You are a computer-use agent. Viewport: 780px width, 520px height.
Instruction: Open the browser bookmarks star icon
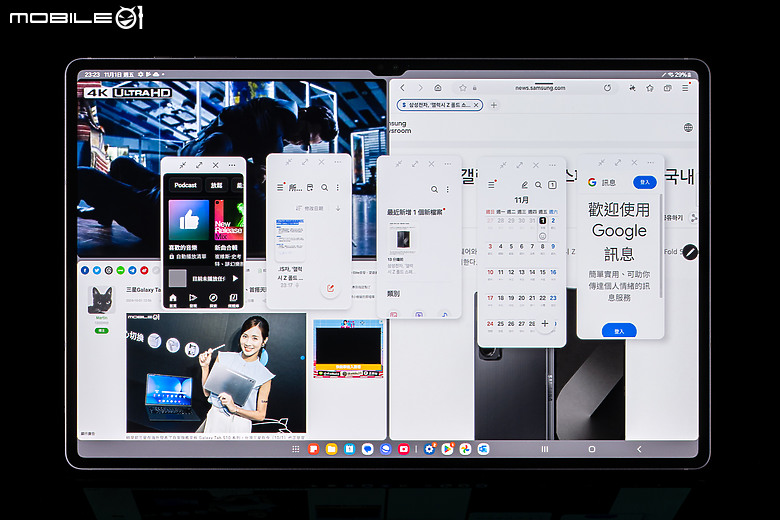(650, 88)
